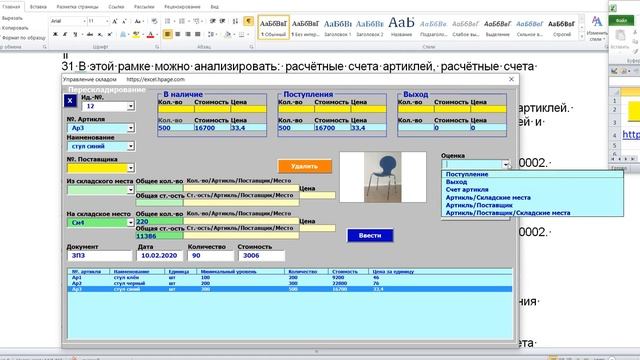The image size is (640, 360).
Task: Click the text highlight color icon
Action: pos(136,35)
